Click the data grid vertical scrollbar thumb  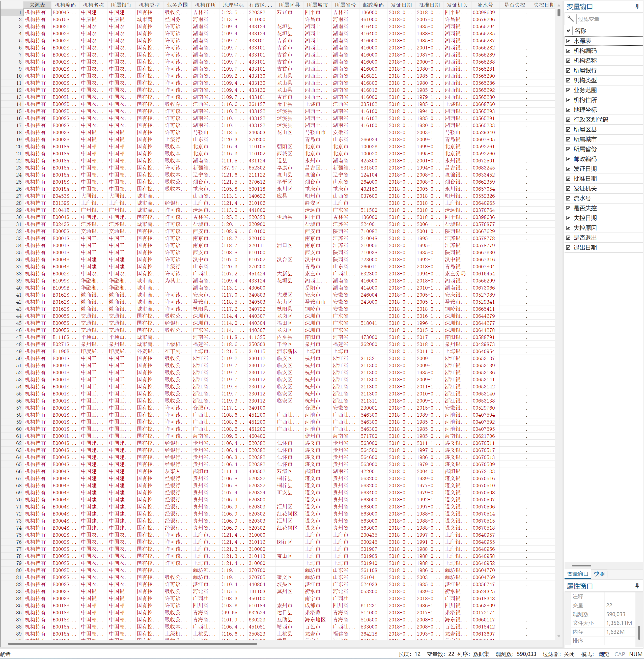coord(558,13)
